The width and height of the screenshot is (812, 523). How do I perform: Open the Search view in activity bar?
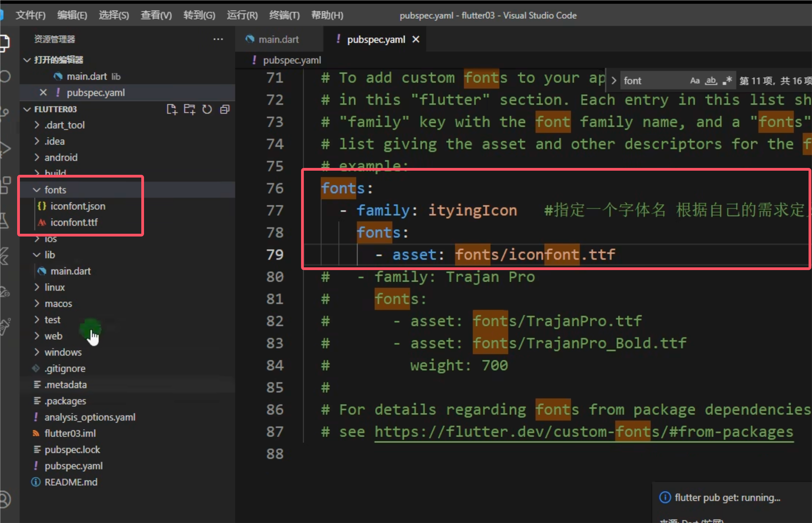pos(5,76)
